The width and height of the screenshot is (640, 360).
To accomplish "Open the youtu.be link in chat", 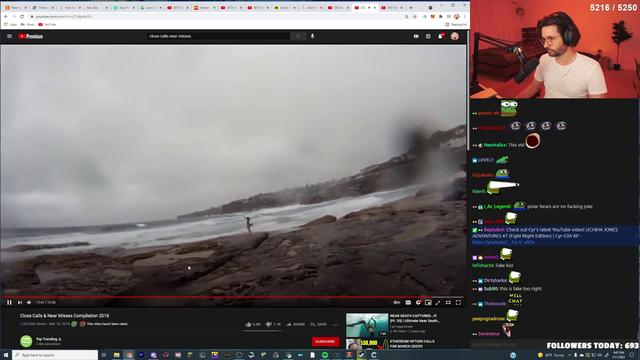I will click(503, 242).
